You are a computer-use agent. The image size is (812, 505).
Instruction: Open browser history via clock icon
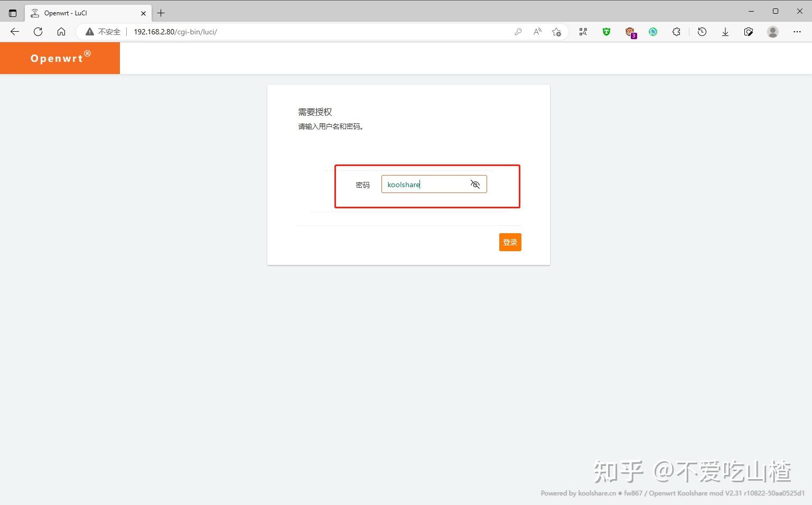(x=702, y=32)
